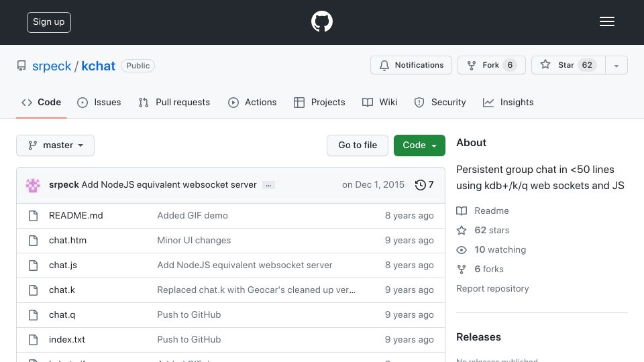
Task: Open the Pull requests tab
Action: [174, 102]
